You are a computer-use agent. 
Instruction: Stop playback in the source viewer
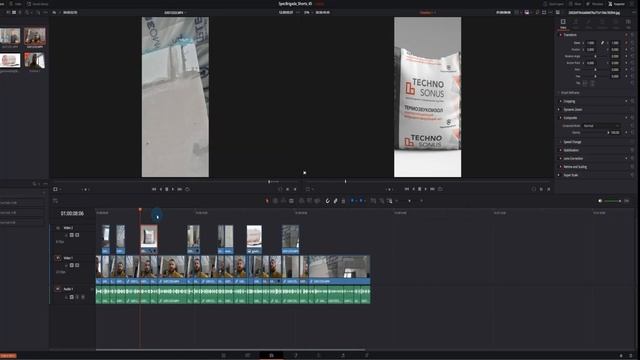click(167, 189)
